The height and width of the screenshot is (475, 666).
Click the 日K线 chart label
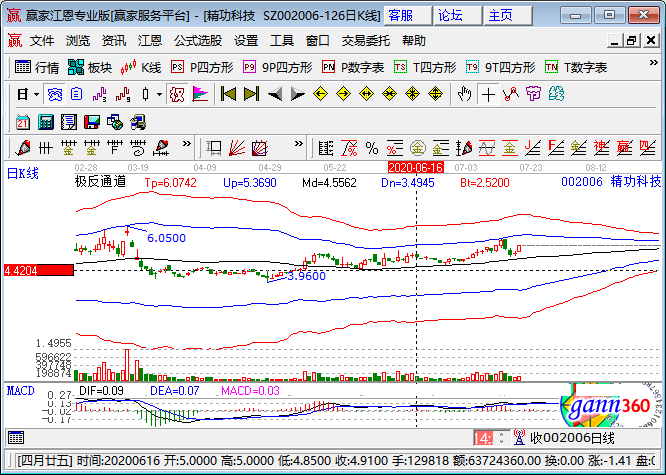click(23, 173)
